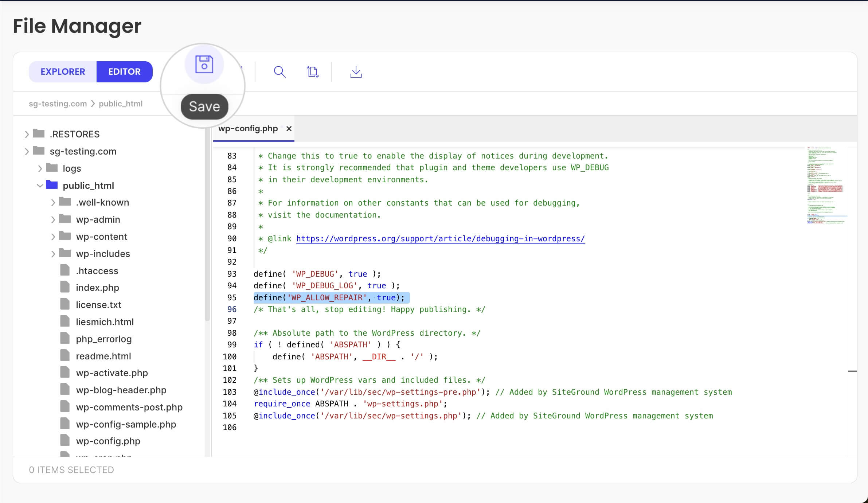
Task: Click sg-testing.com in the breadcrumb
Action: 58,104
